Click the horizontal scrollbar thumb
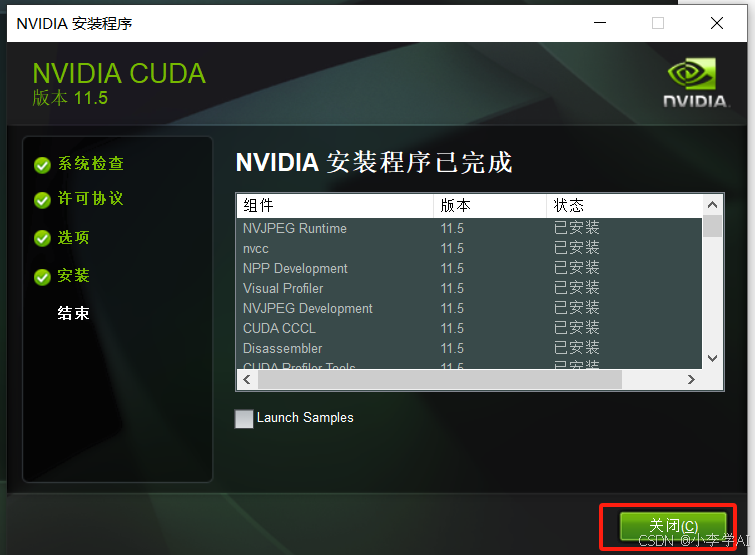 coord(440,380)
